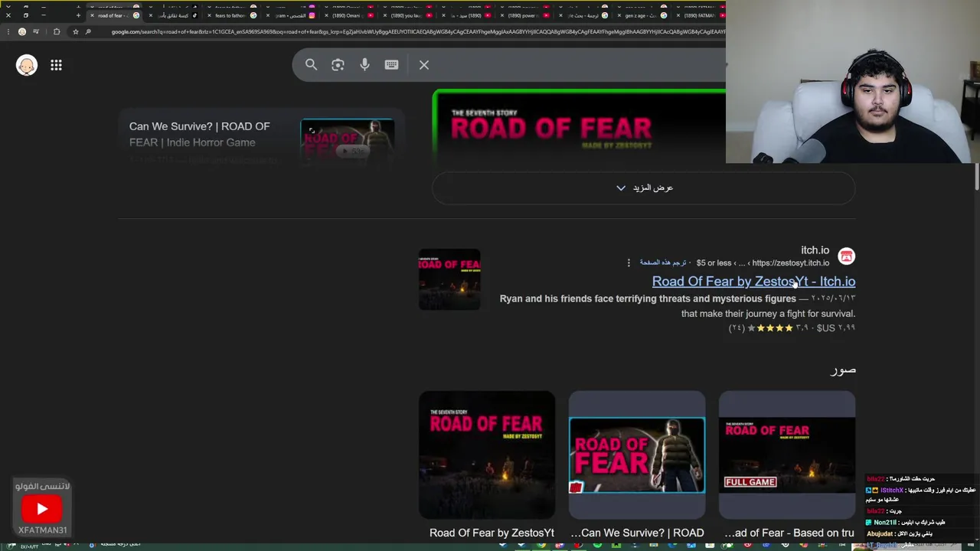Open the صور images section heading

pyautogui.click(x=843, y=370)
